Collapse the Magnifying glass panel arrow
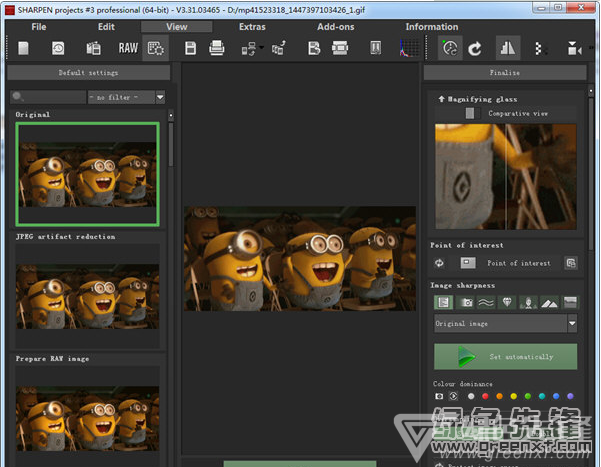 pos(441,99)
